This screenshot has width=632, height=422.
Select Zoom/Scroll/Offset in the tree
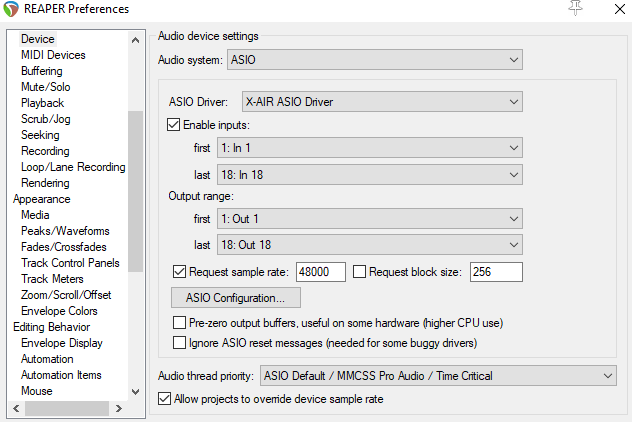tap(66, 295)
